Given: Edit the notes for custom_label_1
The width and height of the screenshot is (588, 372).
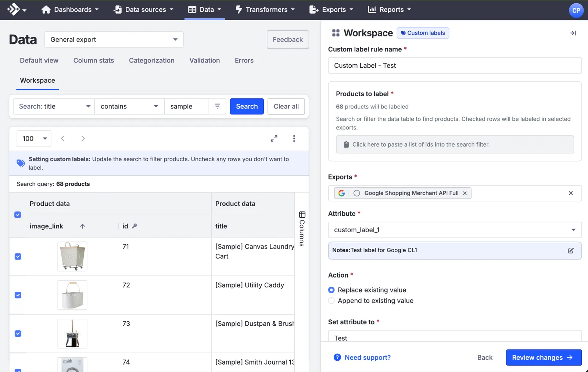Looking at the screenshot, I should click(570, 250).
